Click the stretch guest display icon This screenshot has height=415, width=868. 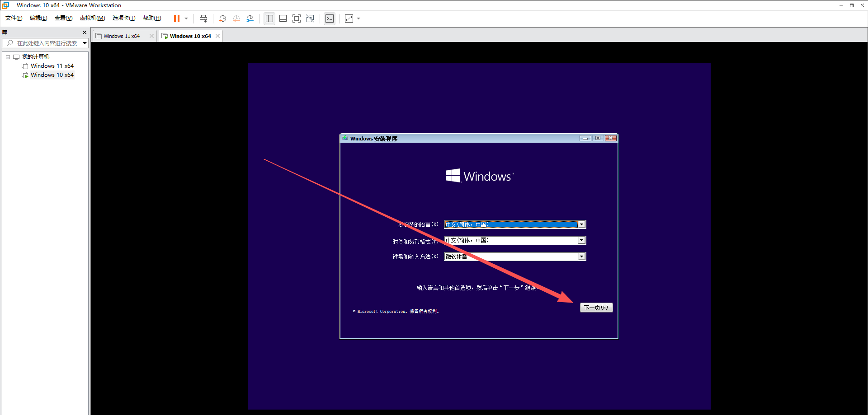[x=349, y=19]
